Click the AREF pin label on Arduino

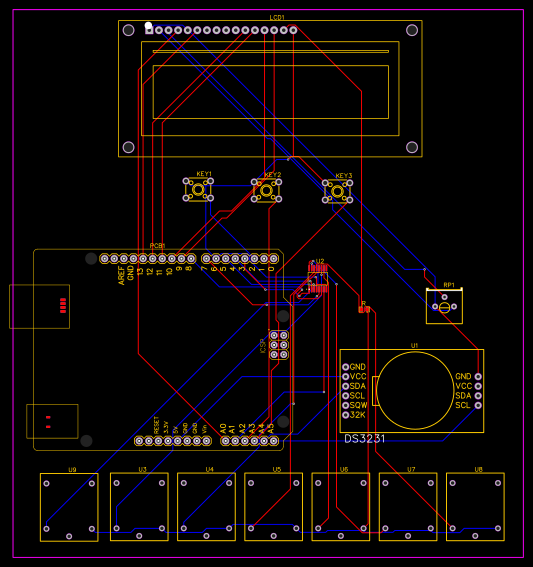pyautogui.click(x=121, y=275)
